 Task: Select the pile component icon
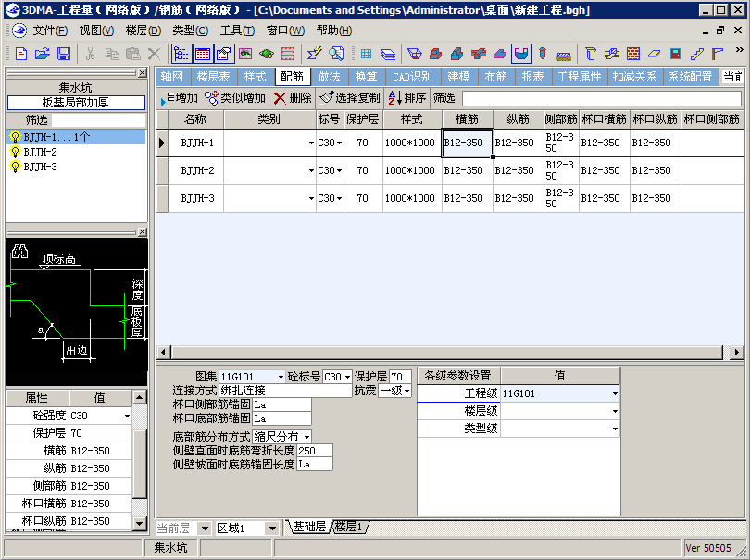click(543, 54)
